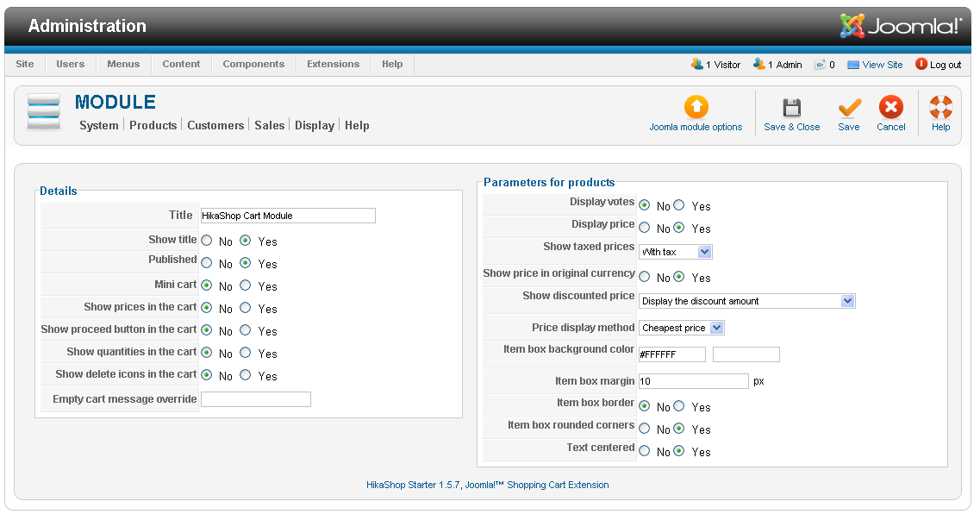Expand the Show discounted price dropdown
This screenshot has height=514, width=980.
(x=747, y=301)
